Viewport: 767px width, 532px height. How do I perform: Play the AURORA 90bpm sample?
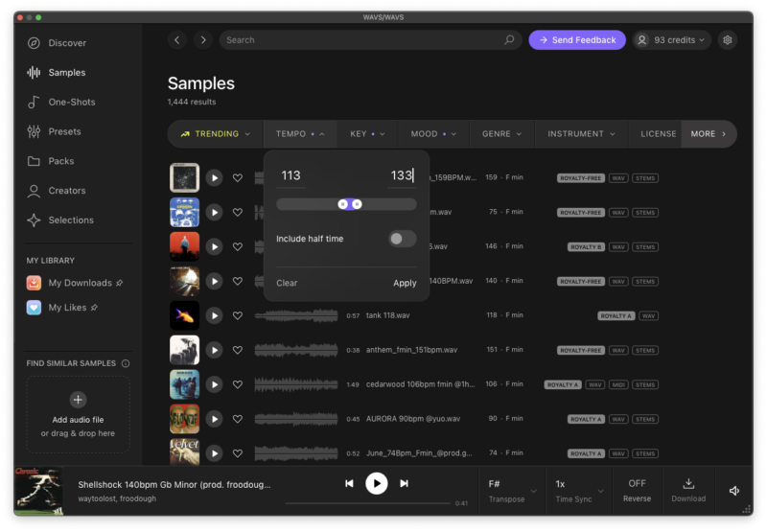click(214, 419)
